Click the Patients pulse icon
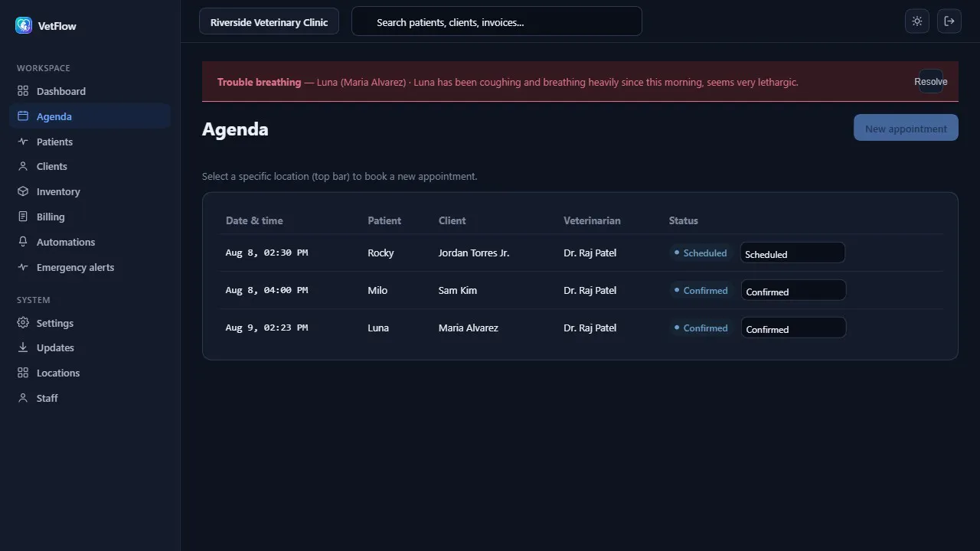Image resolution: width=980 pixels, height=551 pixels. pos(23,142)
